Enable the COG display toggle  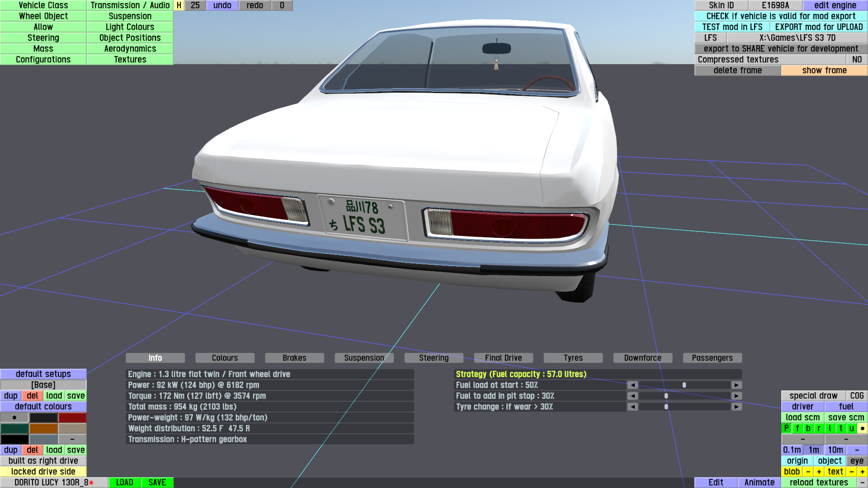click(x=857, y=396)
